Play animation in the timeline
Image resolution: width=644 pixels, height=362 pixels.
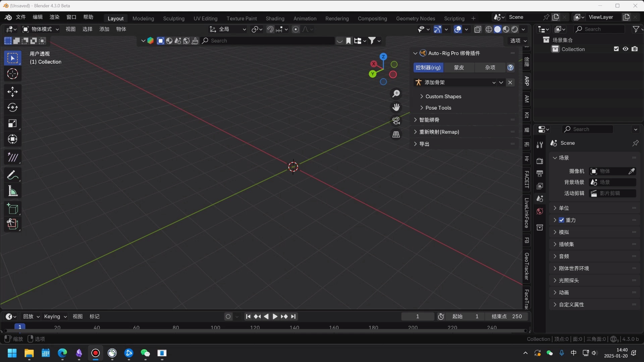pos(275,317)
